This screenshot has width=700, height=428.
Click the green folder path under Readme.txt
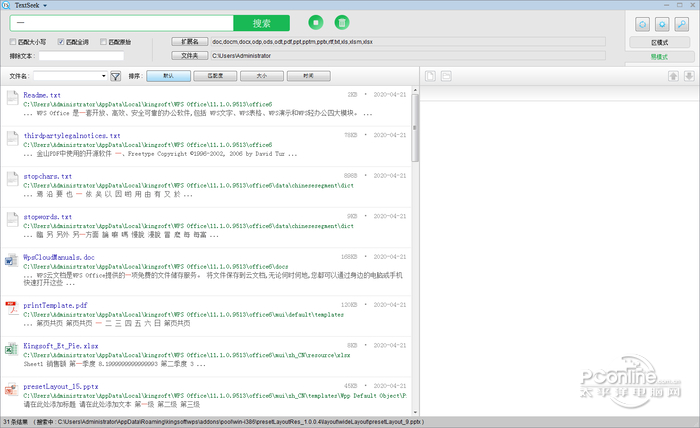(147, 104)
